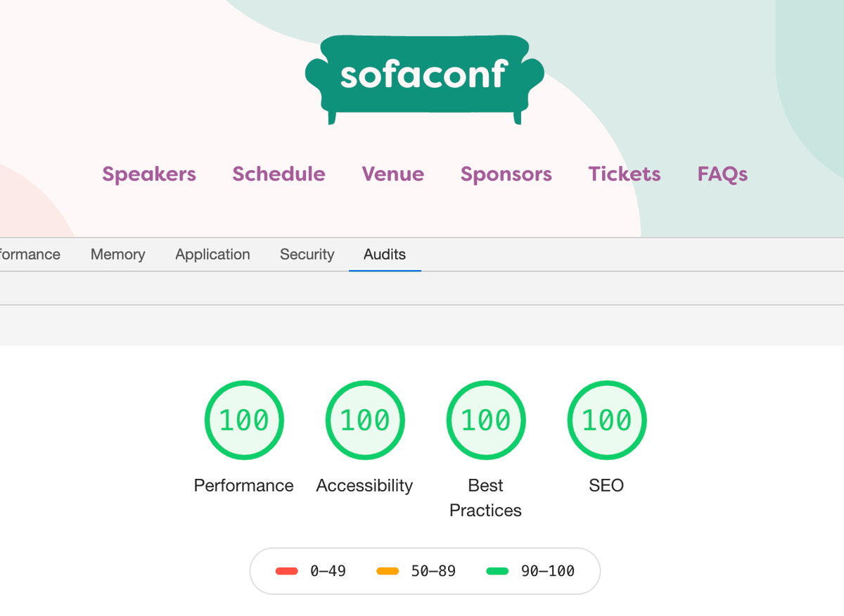Open the Speakers page link
This screenshot has width=844, height=616.
click(x=149, y=174)
